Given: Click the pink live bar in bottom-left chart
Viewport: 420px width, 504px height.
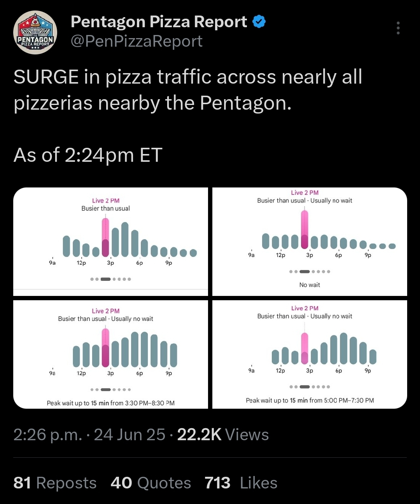Looking at the screenshot, I should coord(105,348).
